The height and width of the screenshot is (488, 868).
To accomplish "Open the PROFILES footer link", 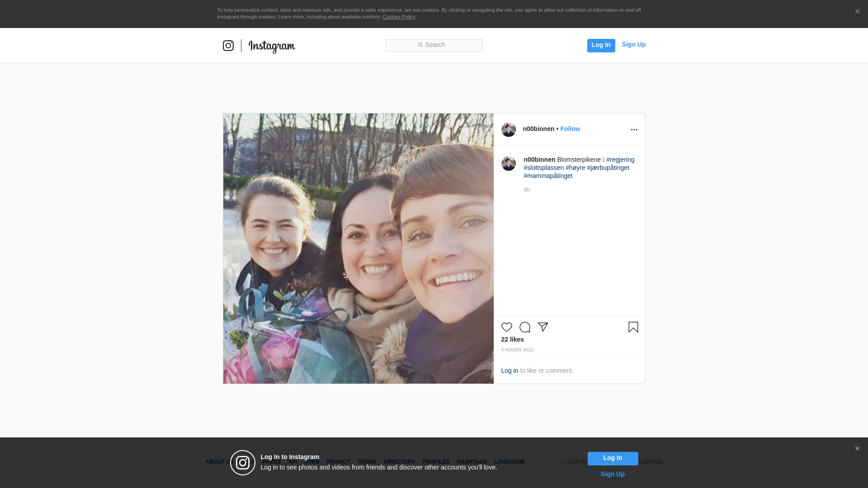I will [436, 462].
